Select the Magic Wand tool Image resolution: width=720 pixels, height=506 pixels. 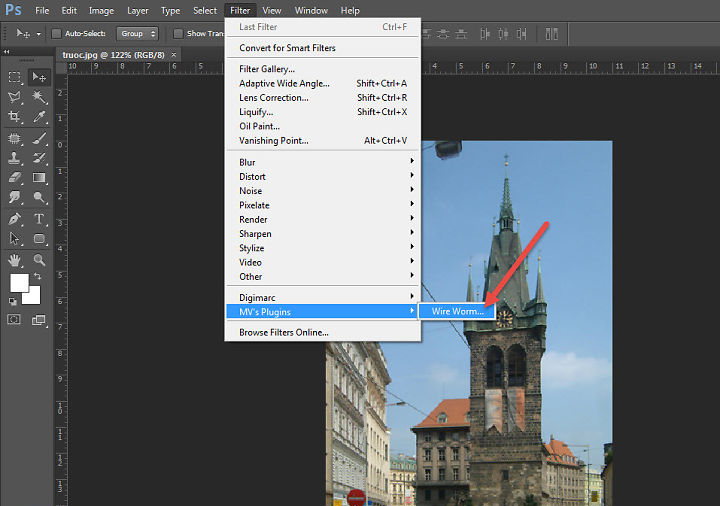point(39,97)
